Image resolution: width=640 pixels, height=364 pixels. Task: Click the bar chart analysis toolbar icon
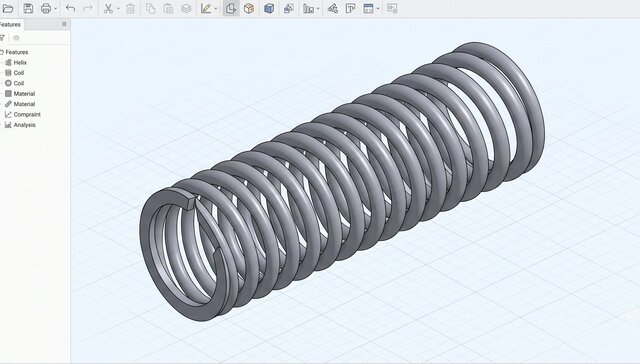click(309, 9)
